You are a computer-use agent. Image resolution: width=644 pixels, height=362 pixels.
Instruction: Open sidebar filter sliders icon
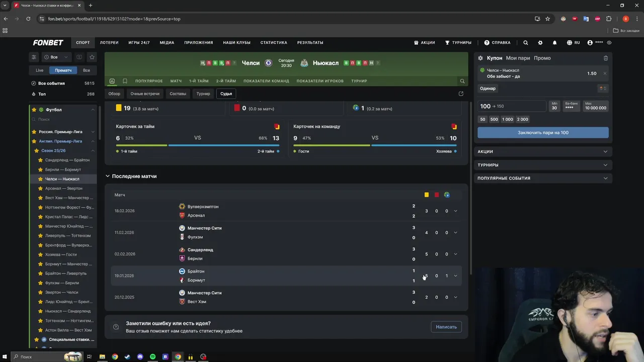tap(34, 57)
